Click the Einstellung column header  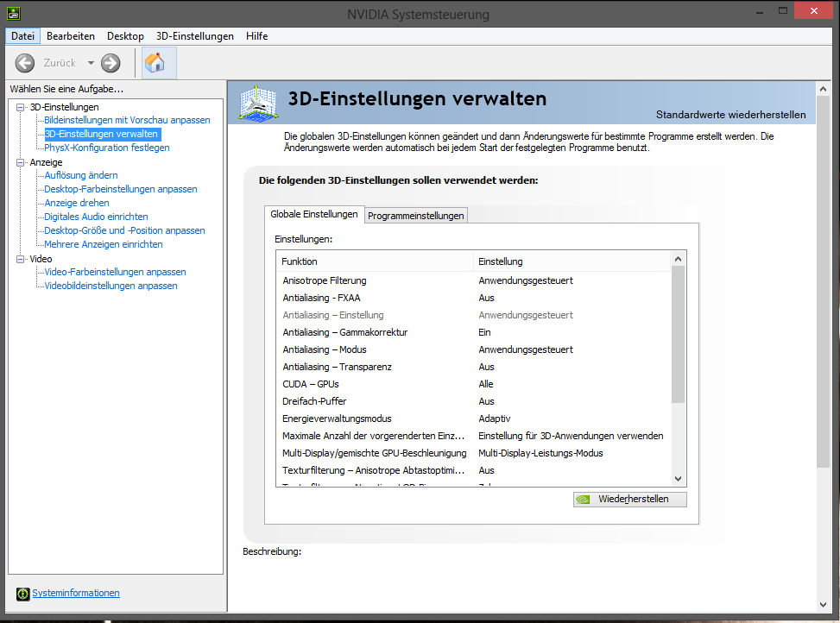(572, 261)
